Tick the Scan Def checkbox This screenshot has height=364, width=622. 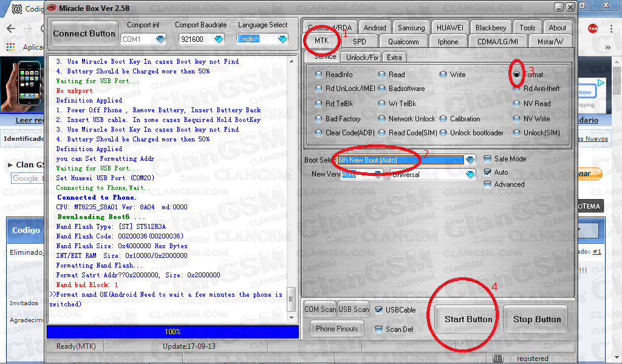click(379, 329)
